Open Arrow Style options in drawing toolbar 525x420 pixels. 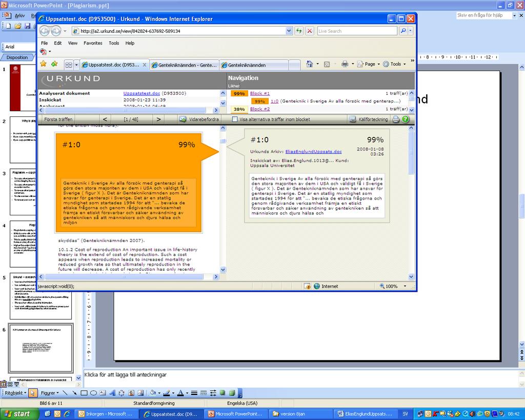click(x=213, y=393)
